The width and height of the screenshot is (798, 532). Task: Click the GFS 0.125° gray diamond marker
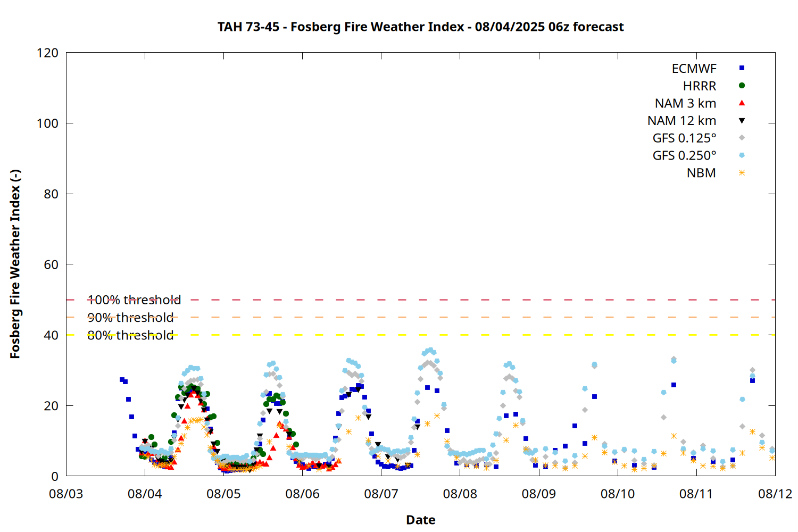742,138
